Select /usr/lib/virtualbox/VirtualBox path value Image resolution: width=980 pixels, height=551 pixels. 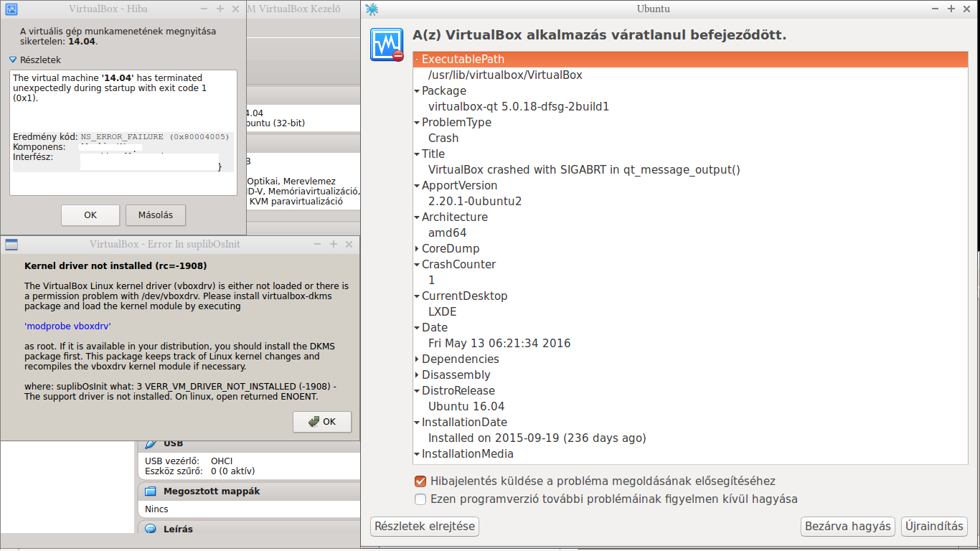pyautogui.click(x=505, y=75)
